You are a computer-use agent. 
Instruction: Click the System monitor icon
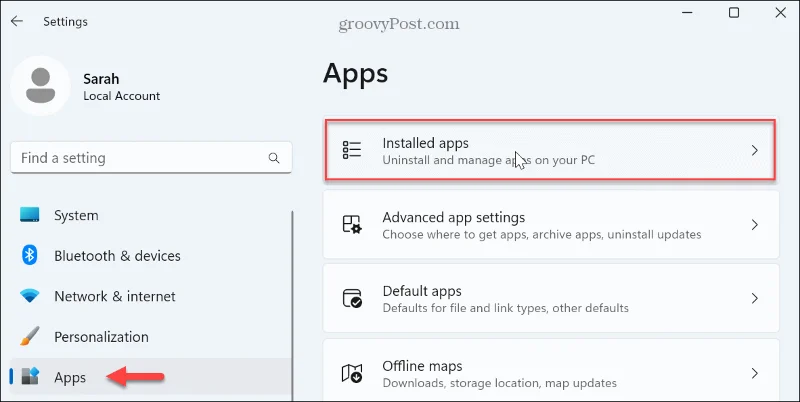tap(30, 215)
